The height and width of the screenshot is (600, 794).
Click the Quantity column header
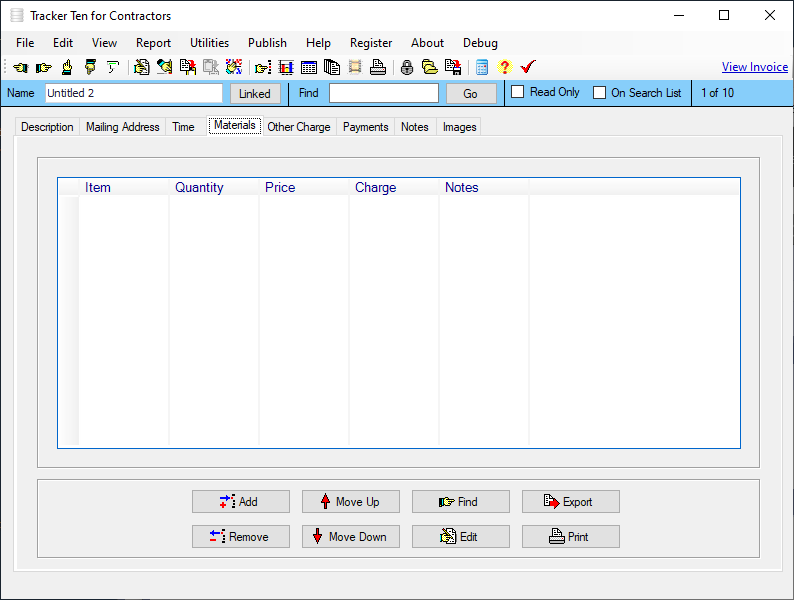coord(214,187)
